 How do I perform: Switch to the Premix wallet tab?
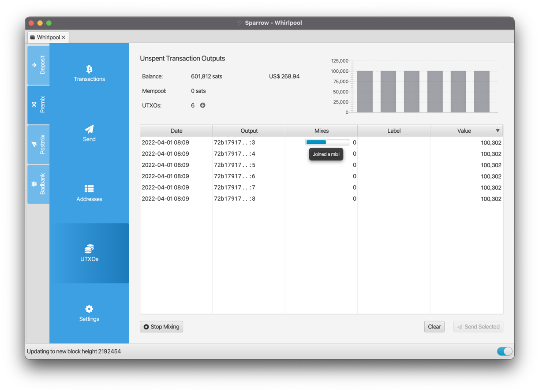coord(38,105)
